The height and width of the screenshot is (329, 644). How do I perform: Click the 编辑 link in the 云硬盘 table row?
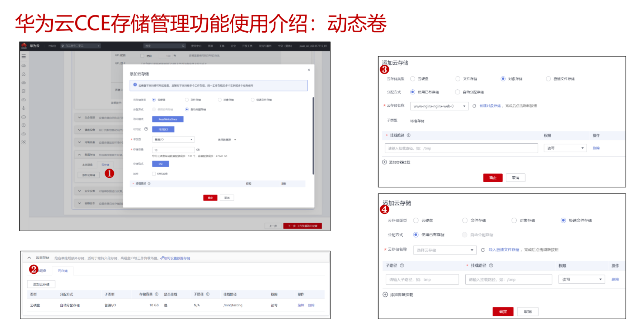301,305
